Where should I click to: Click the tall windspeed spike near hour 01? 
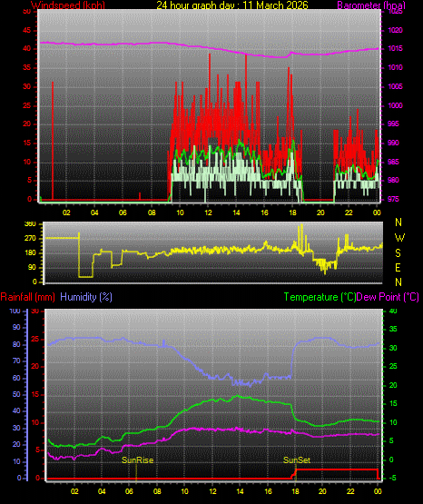pyautogui.click(x=53, y=141)
